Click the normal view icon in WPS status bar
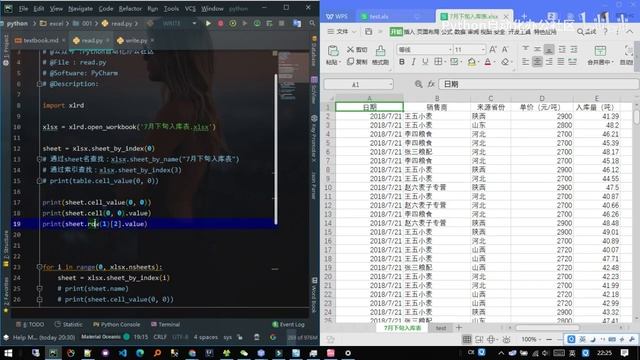640x360 pixels. 467,339
